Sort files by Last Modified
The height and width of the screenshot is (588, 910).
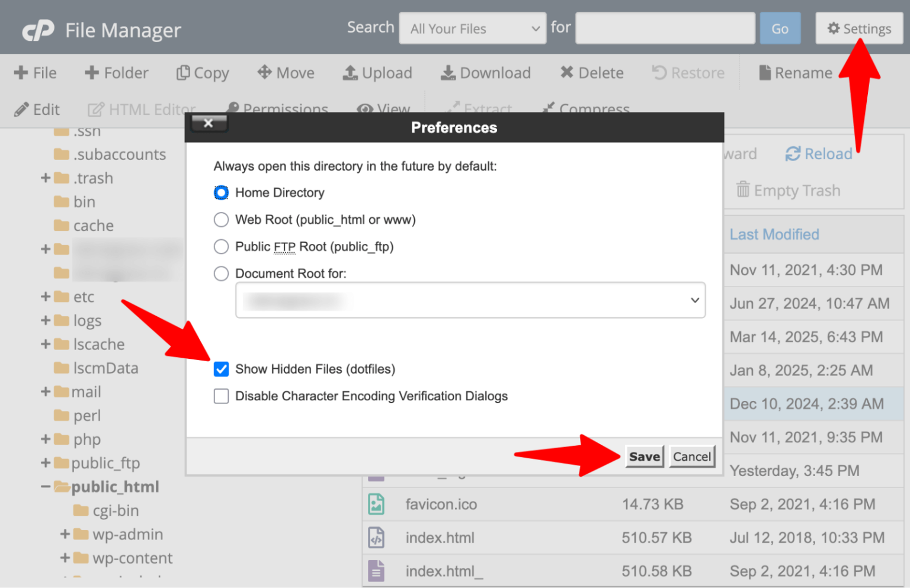(x=774, y=234)
